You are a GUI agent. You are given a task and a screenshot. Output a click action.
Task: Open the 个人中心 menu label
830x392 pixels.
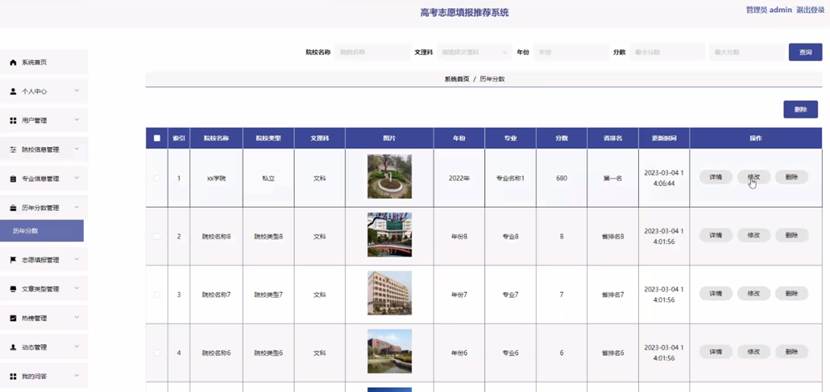(34, 92)
